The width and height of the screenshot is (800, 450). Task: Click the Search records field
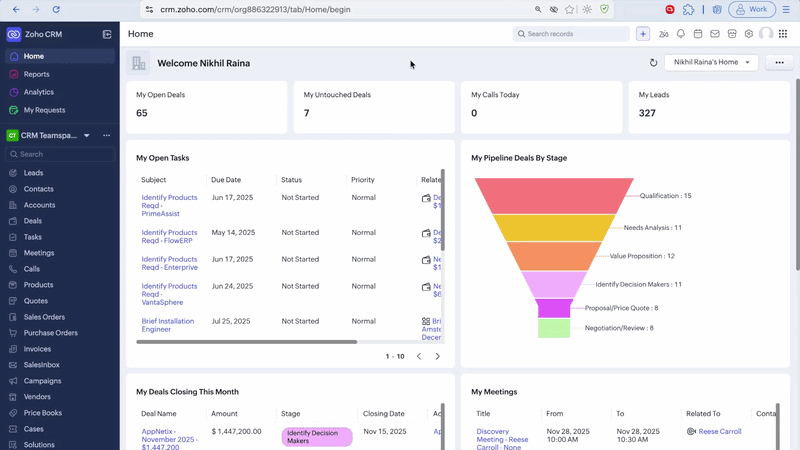[571, 34]
